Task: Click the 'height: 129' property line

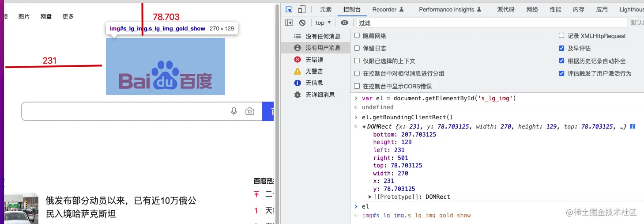Action: (x=392, y=142)
